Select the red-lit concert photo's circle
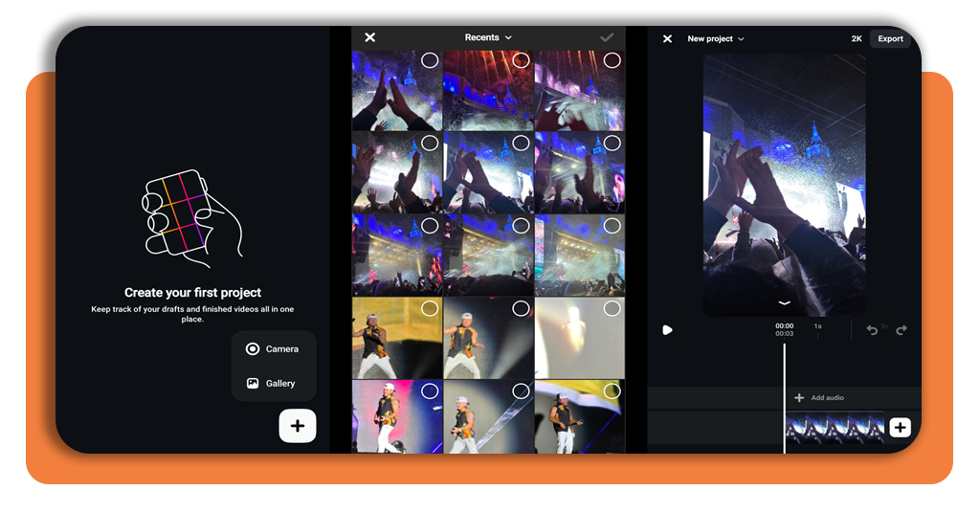 point(521,60)
